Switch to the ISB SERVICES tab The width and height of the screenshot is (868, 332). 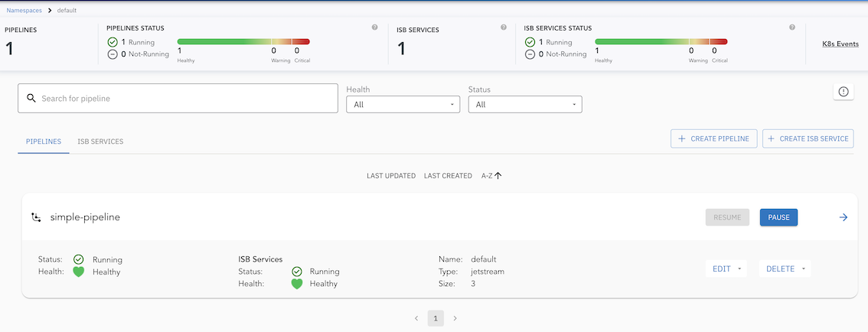click(100, 141)
